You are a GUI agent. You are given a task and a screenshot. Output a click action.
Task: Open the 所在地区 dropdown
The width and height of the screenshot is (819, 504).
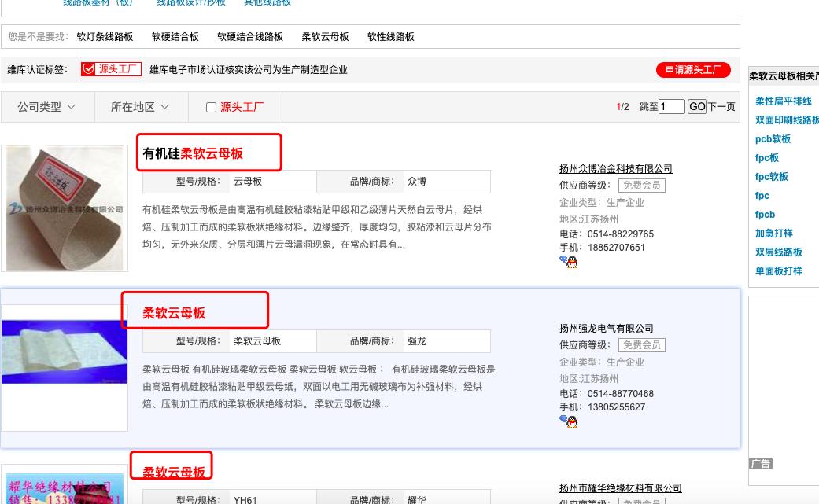pyautogui.click(x=140, y=107)
